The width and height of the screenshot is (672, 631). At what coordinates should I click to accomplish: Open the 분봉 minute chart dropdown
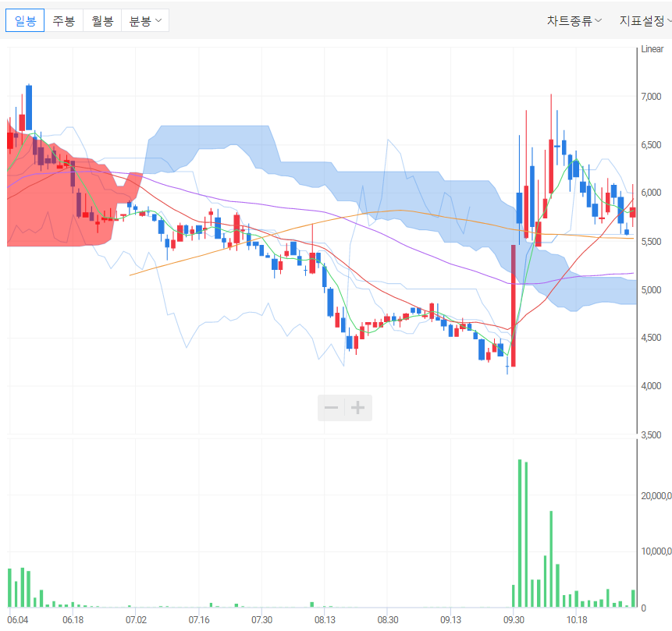pos(145,20)
